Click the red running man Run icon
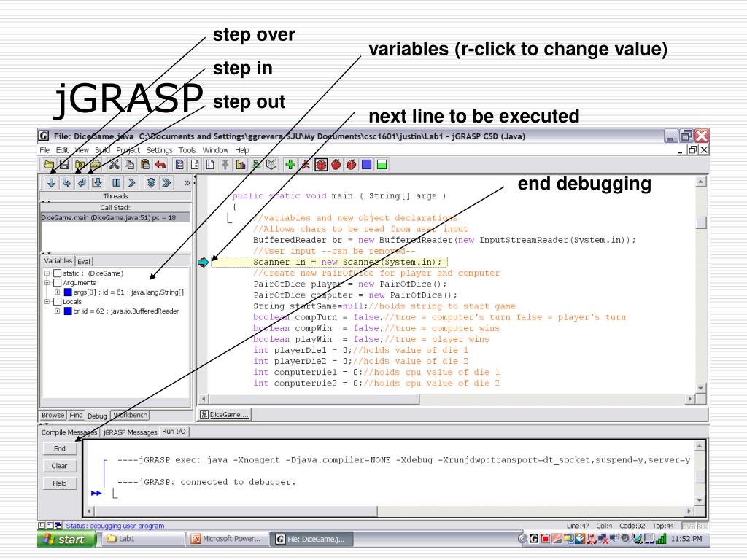Image resolution: width=747 pixels, height=560 pixels. click(x=306, y=165)
